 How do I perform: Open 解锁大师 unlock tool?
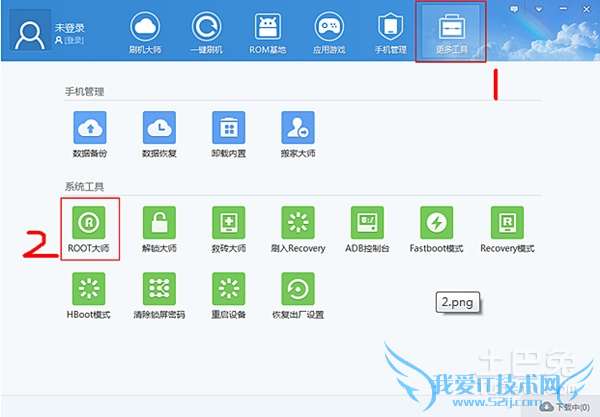point(159,230)
